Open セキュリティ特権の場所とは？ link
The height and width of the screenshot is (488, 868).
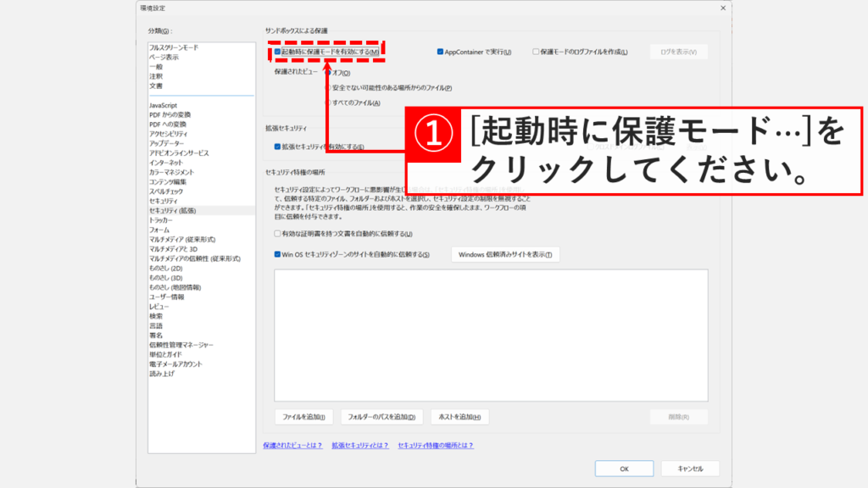point(436,446)
